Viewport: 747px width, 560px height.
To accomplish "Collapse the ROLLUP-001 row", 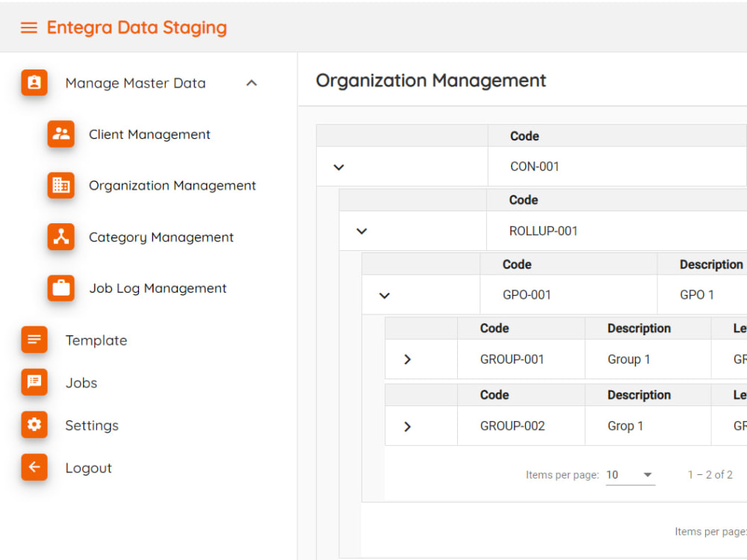I will 362,231.
